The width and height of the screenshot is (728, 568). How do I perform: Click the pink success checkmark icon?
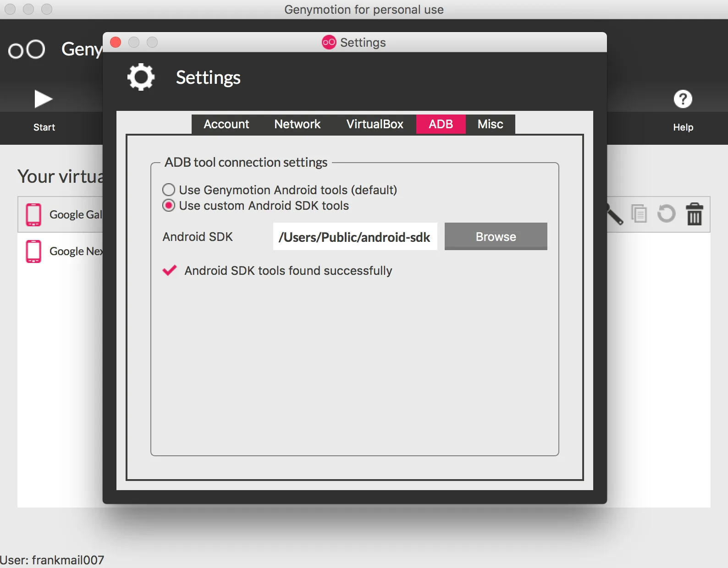click(x=170, y=270)
